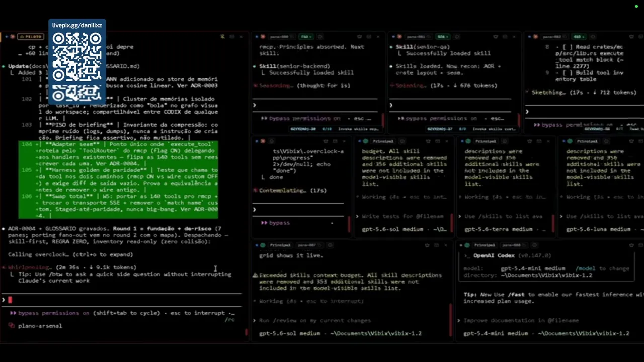Click green Codex icon in pane-008 header
The height and width of the screenshot is (362, 644).
click(x=467, y=245)
